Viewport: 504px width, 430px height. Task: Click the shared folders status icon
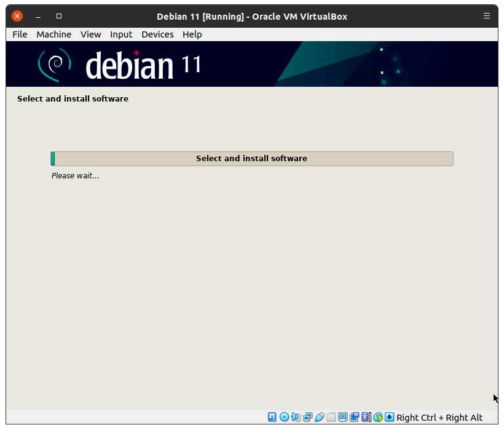[331, 417]
